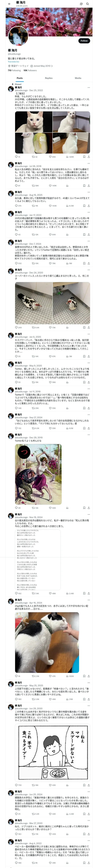Click the Translate bio link
Viewport: 98px width, 868px height.
pyautogui.click(x=14, y=62)
